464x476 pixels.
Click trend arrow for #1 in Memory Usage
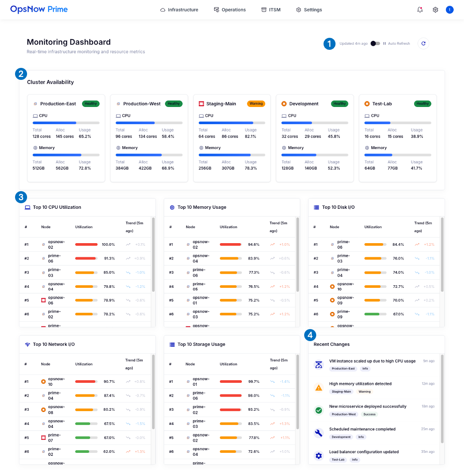[x=272, y=244]
